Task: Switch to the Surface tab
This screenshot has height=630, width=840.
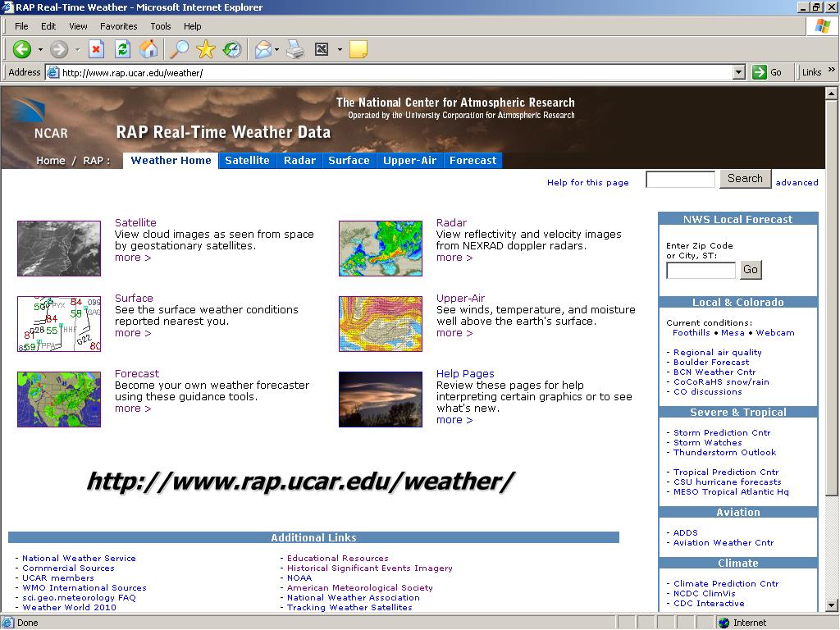Action: click(349, 160)
